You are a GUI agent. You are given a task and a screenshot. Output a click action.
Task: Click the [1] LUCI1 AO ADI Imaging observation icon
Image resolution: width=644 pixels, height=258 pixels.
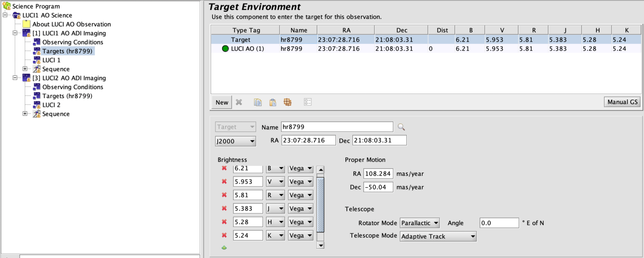point(27,33)
